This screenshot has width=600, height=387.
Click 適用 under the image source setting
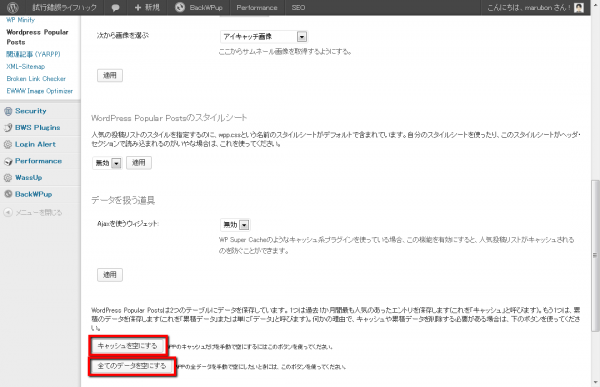tap(110, 75)
